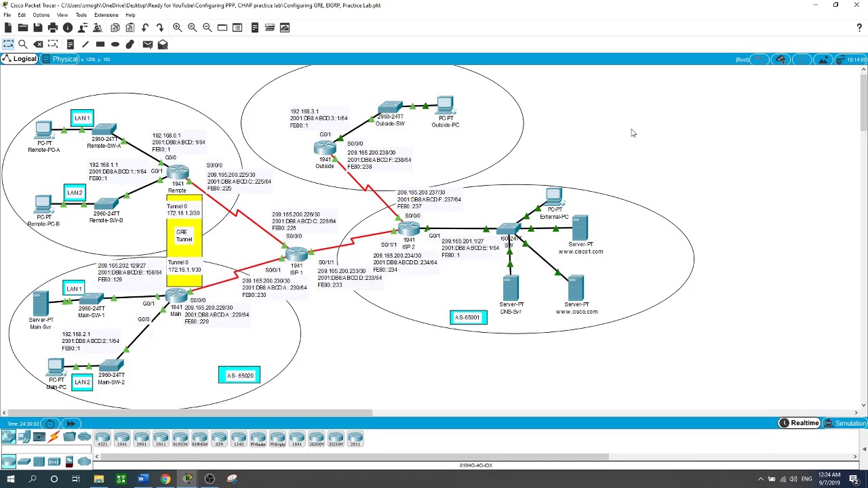Activate the Delete tool

pos(38,44)
